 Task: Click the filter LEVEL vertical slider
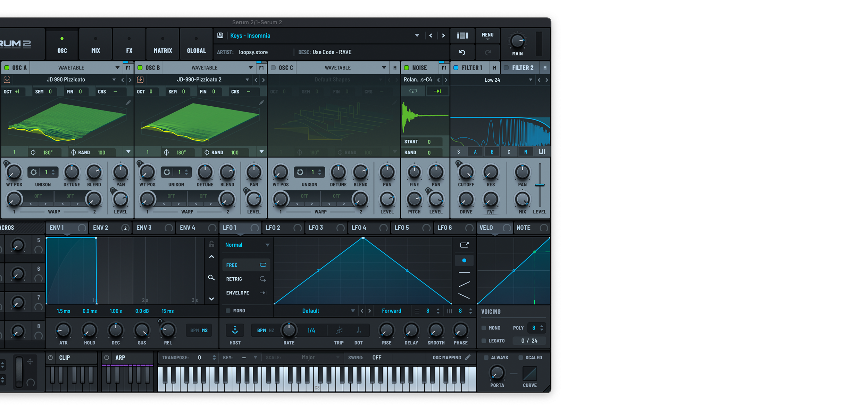click(x=540, y=185)
